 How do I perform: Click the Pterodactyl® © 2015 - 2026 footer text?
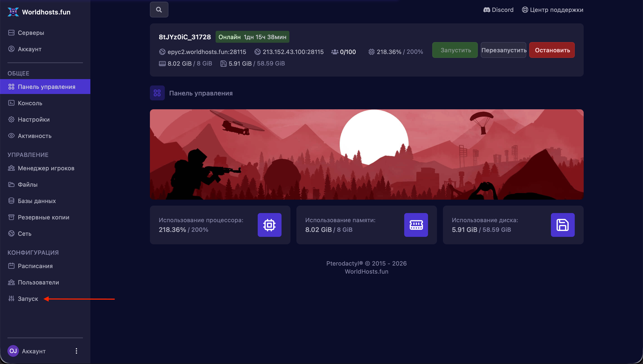click(x=367, y=263)
